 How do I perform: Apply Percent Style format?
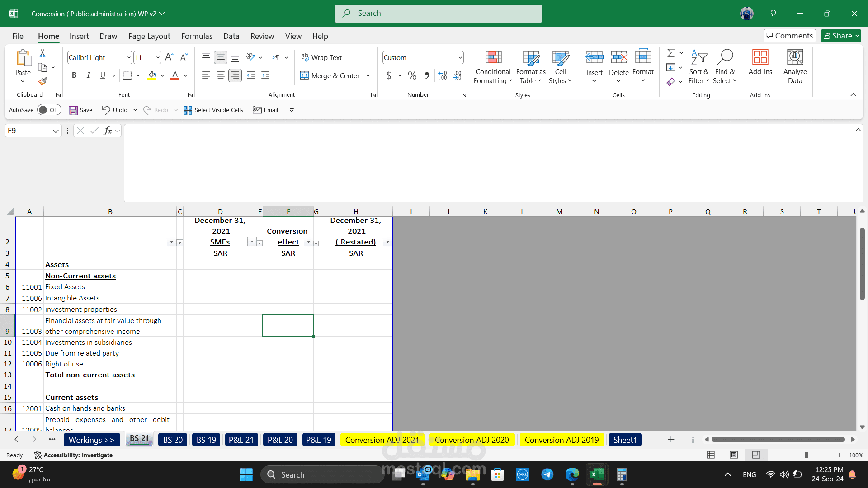pyautogui.click(x=412, y=75)
